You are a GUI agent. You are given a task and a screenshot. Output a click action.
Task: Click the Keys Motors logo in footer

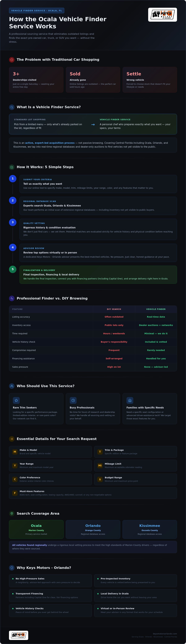tap(19, 635)
